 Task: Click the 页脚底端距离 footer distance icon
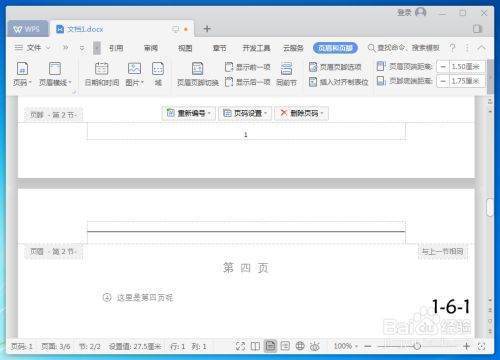[381, 81]
